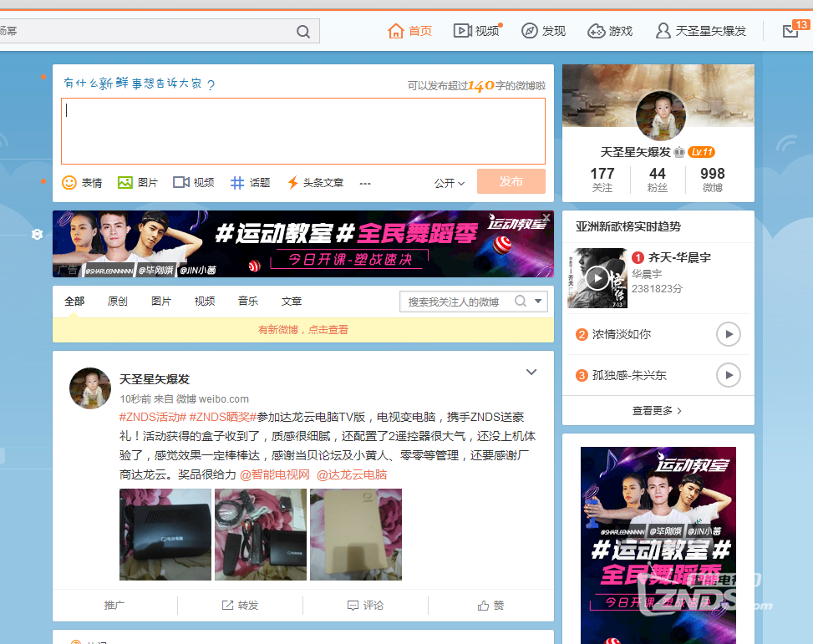813x644 pixels.
Task: Open 天圣星矢爆发 profile from top navigation
Action: click(701, 31)
